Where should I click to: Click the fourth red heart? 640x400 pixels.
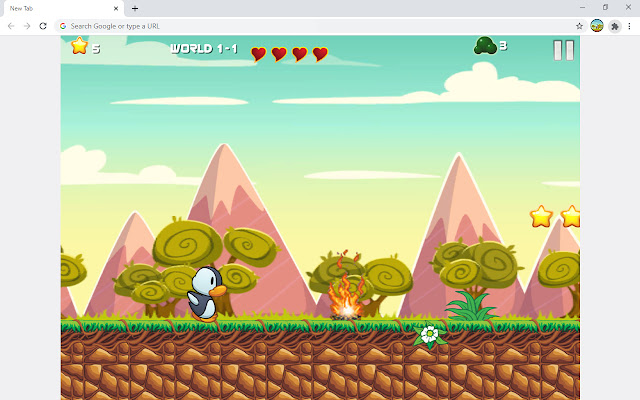click(x=320, y=54)
